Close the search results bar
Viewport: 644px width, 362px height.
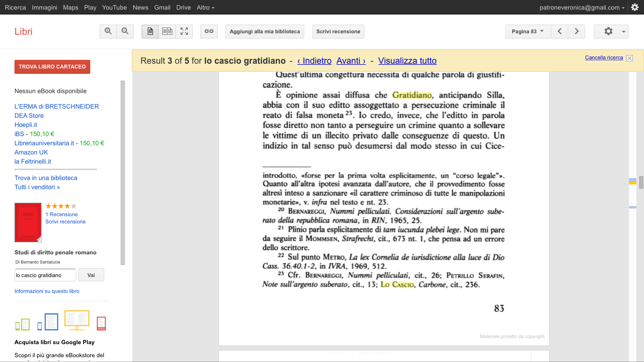(630, 58)
